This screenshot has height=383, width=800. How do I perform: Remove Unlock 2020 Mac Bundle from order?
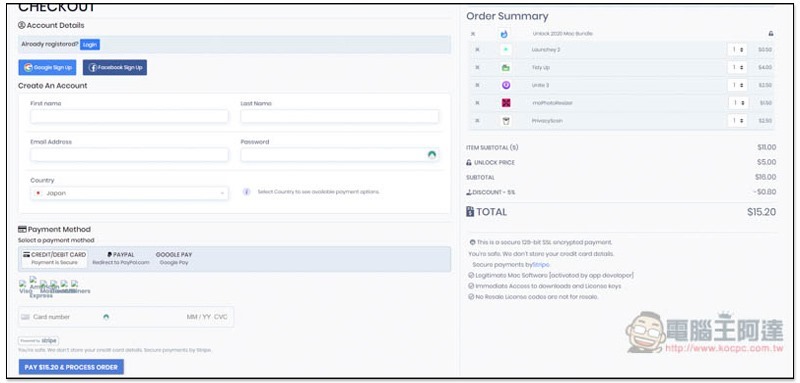pos(472,34)
